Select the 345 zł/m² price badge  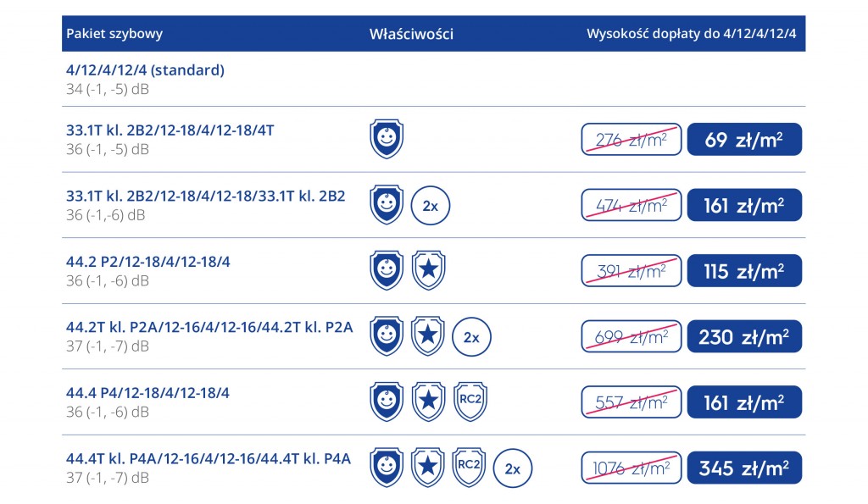(744, 468)
